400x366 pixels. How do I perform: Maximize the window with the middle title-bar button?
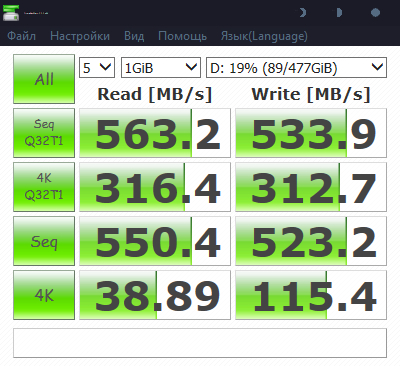pos(339,13)
